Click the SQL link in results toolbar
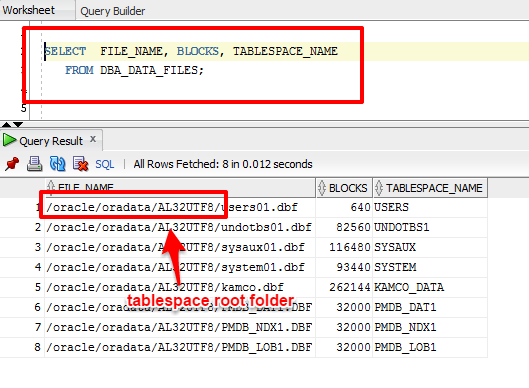Screen dimensions: 529x388 105,164
